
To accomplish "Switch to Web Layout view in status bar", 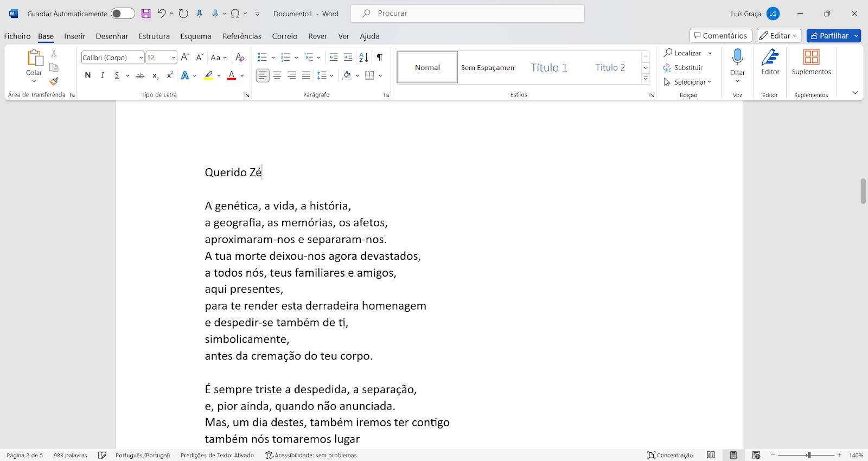I will coord(756,455).
